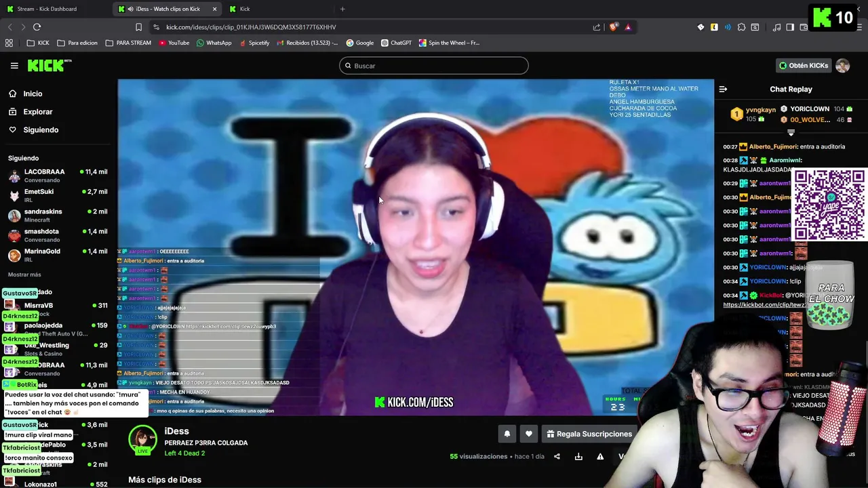Collapse the Chat Replay panel icon

pos(723,89)
